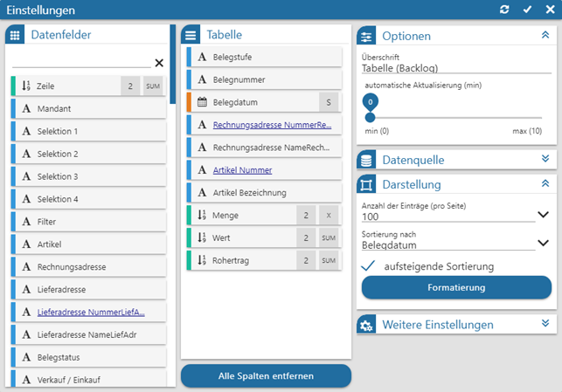Toggle the X badge on Menge row

tap(329, 215)
